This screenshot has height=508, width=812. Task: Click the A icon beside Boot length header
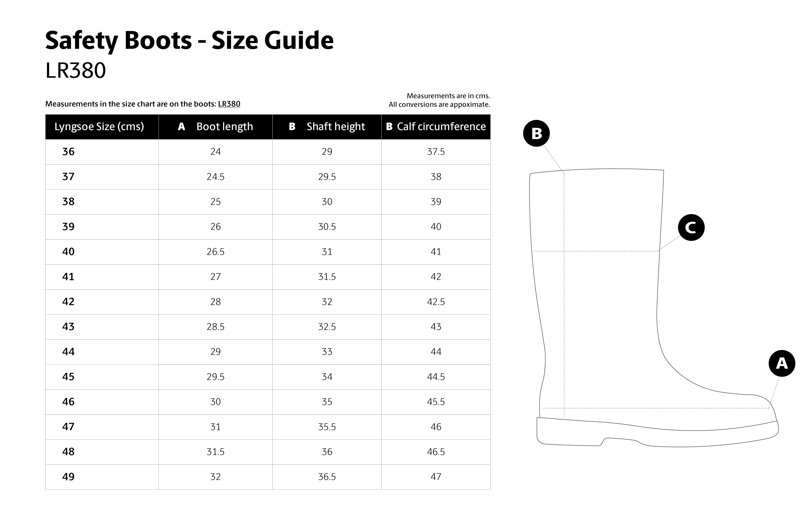point(181,127)
